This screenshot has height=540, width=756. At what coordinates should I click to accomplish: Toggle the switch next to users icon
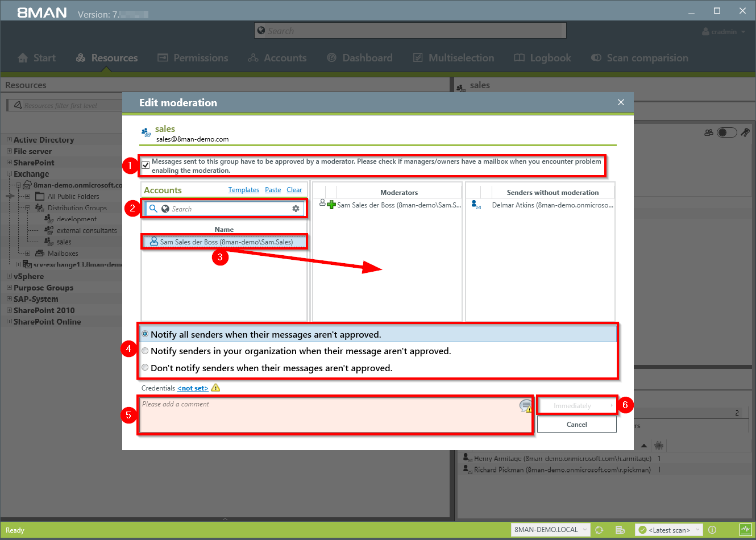click(x=726, y=132)
